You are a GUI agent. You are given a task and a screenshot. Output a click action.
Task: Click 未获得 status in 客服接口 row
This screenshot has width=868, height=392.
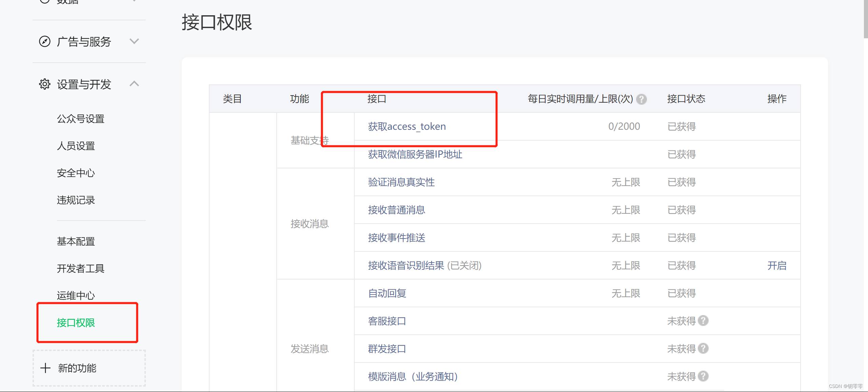pyautogui.click(x=682, y=321)
